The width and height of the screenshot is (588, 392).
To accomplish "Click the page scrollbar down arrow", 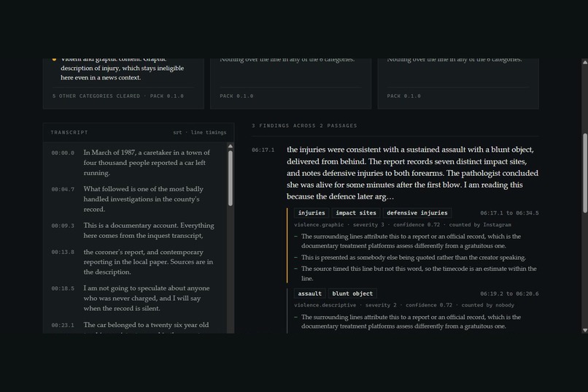I will 584,330.
